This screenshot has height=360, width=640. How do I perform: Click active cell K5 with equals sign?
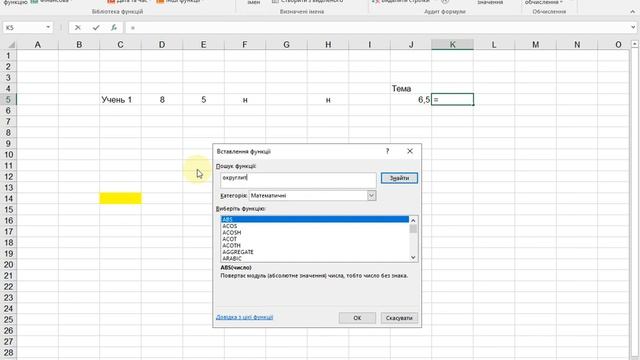point(452,100)
